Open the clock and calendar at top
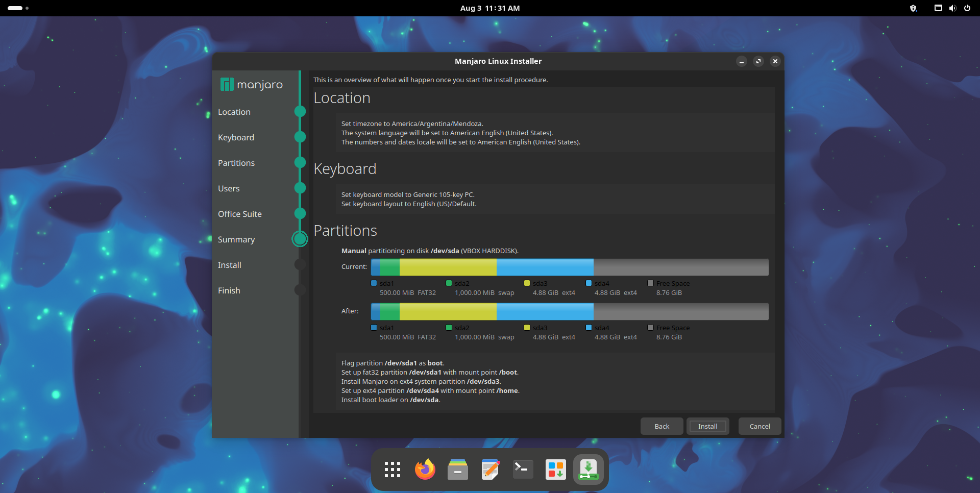The width and height of the screenshot is (980, 493). click(x=490, y=8)
